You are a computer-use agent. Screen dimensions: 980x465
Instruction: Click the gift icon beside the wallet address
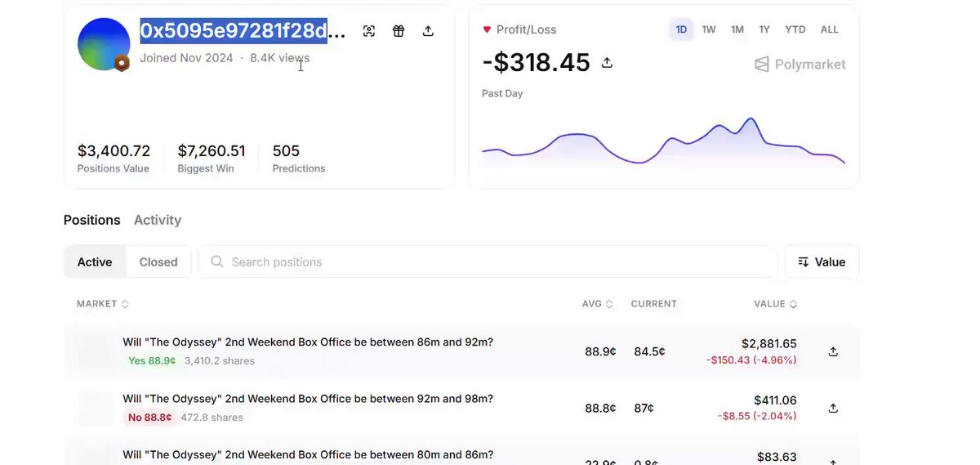(399, 31)
